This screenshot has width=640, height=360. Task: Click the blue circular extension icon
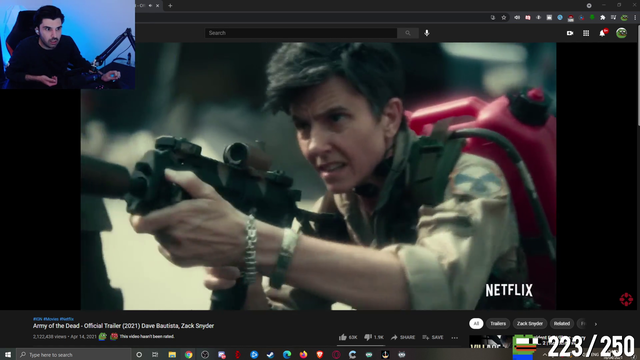(560, 18)
